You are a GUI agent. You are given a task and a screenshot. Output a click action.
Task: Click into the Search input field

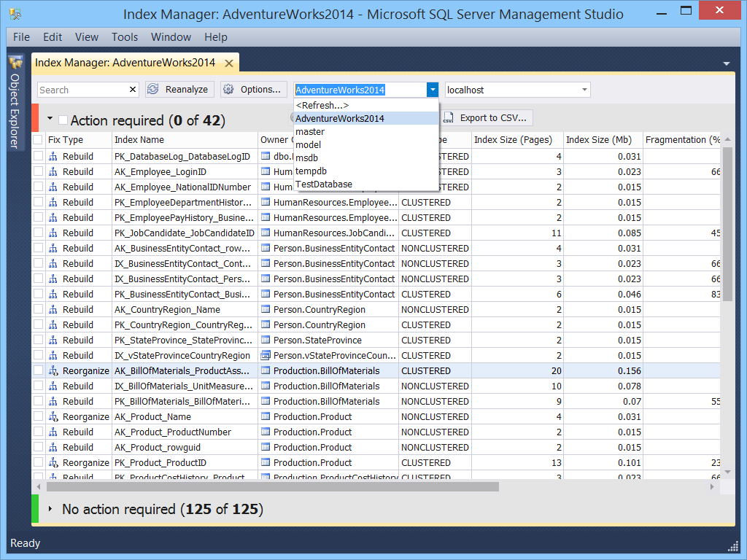tap(82, 90)
